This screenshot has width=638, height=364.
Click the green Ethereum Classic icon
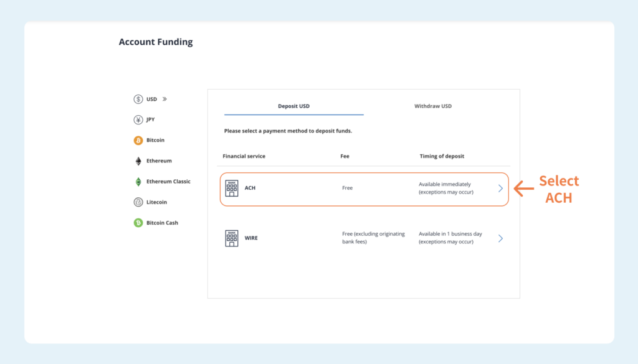tap(138, 182)
